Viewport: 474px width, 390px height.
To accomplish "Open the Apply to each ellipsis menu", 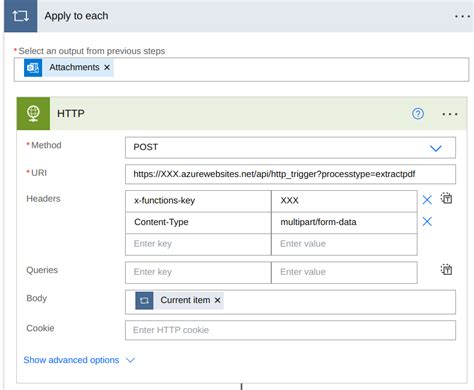I will point(463,16).
